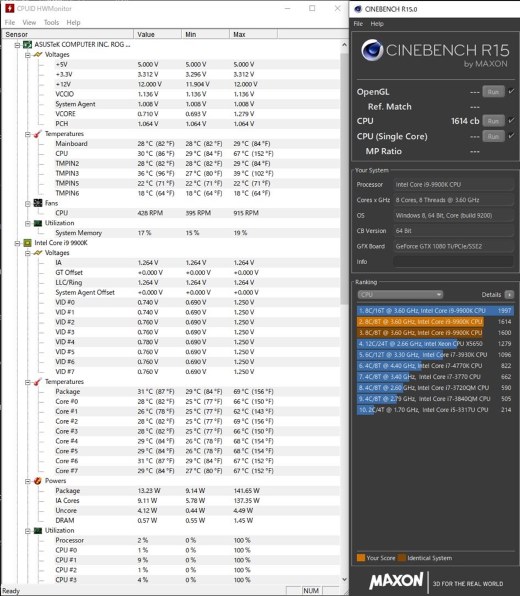Select ranking entry Intel Core i5-3317U CPU
The height and width of the screenshot is (596, 520).
coord(435,410)
